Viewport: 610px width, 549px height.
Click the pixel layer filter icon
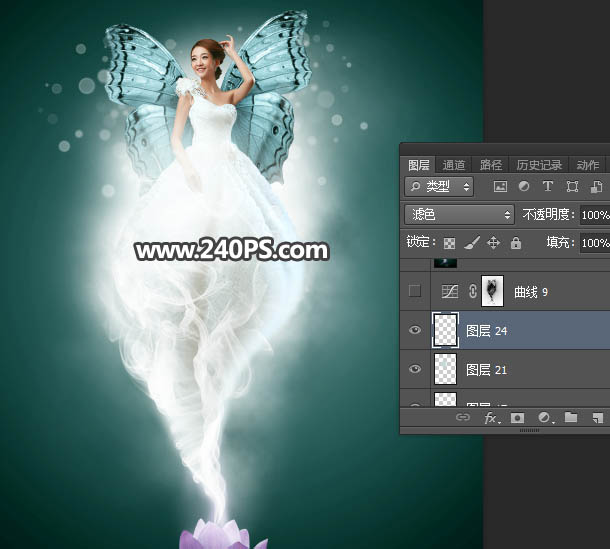tap(500, 187)
